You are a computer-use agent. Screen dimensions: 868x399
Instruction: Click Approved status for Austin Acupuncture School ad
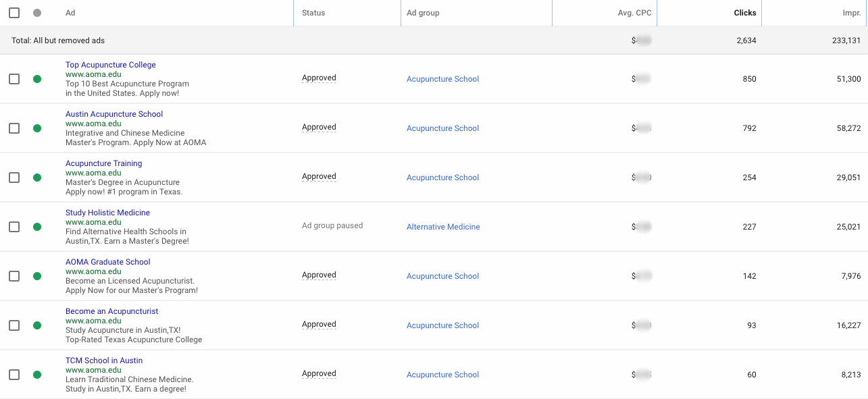[319, 128]
